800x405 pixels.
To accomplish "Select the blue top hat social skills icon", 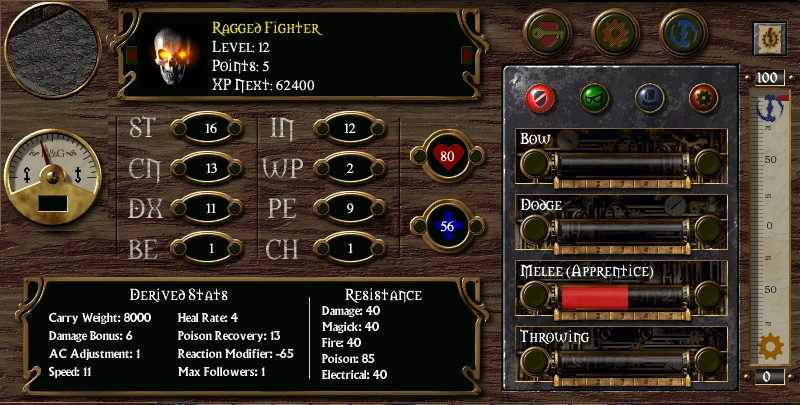I will coord(649,98).
